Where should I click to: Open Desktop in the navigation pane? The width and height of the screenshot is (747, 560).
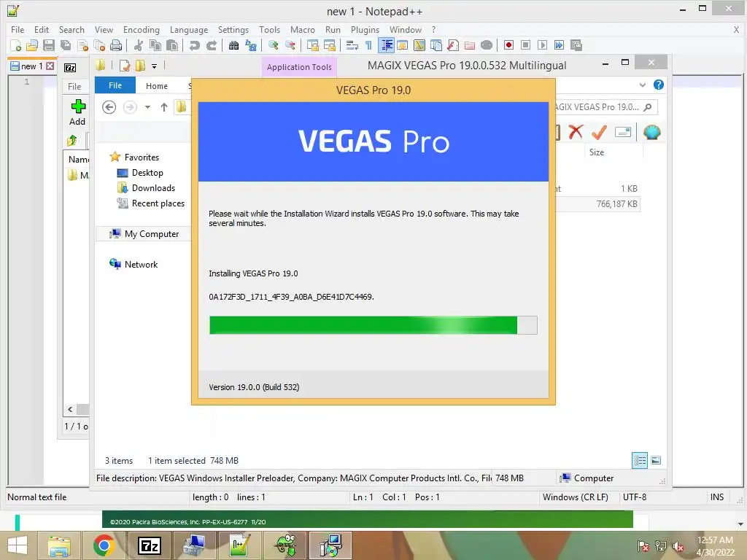tap(147, 172)
